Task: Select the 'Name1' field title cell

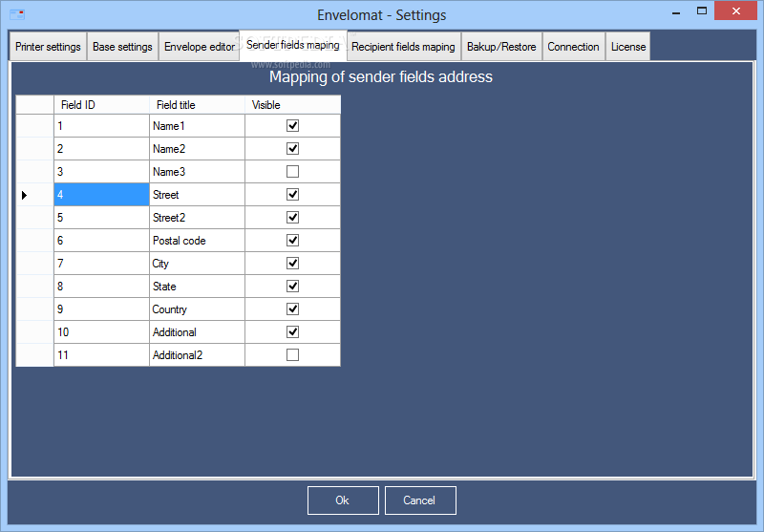Action: click(x=197, y=126)
